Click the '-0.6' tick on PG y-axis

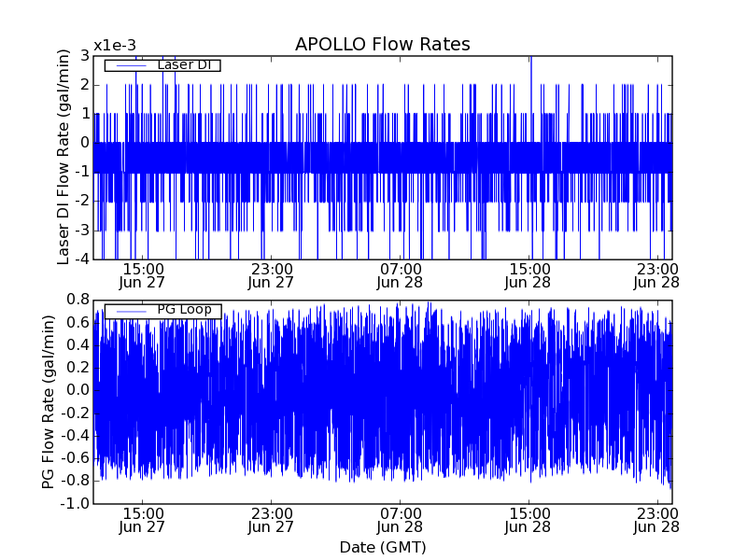click(x=75, y=458)
